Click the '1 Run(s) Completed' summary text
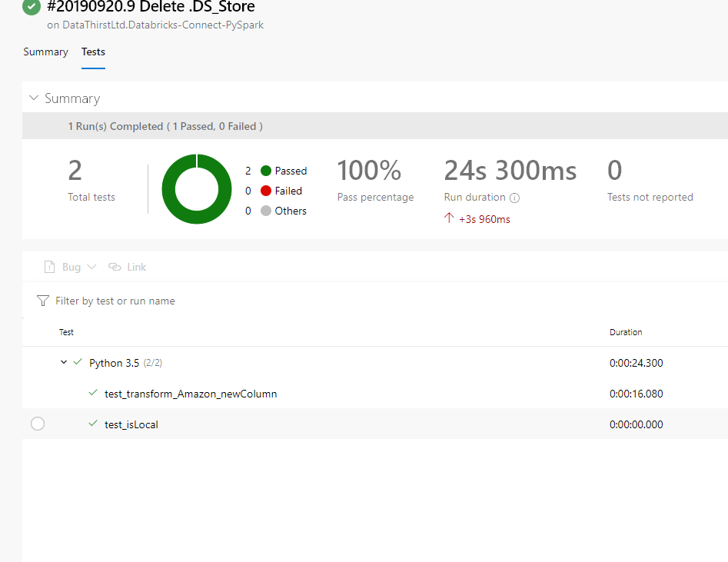 pyautogui.click(x=165, y=126)
